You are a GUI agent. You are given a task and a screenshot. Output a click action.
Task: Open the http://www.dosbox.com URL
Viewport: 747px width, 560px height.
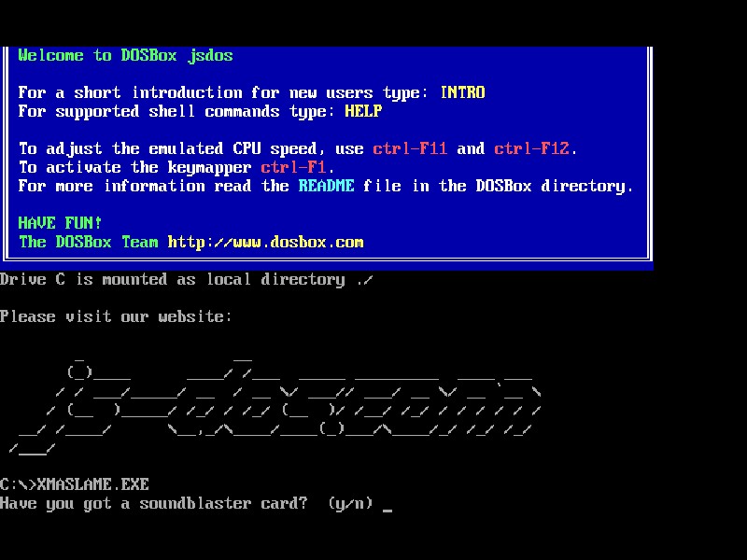[265, 242]
